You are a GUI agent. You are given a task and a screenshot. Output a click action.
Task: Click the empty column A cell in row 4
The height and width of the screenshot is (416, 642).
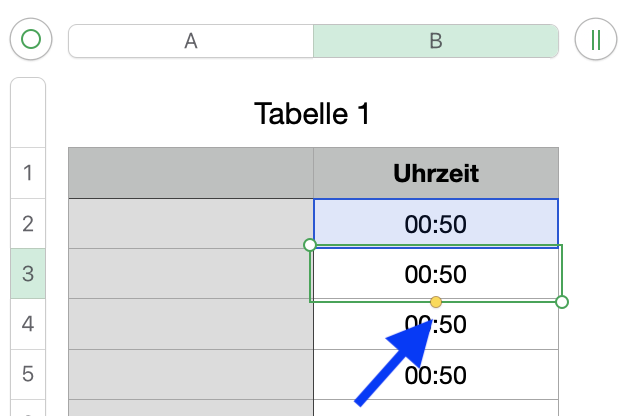click(x=191, y=324)
